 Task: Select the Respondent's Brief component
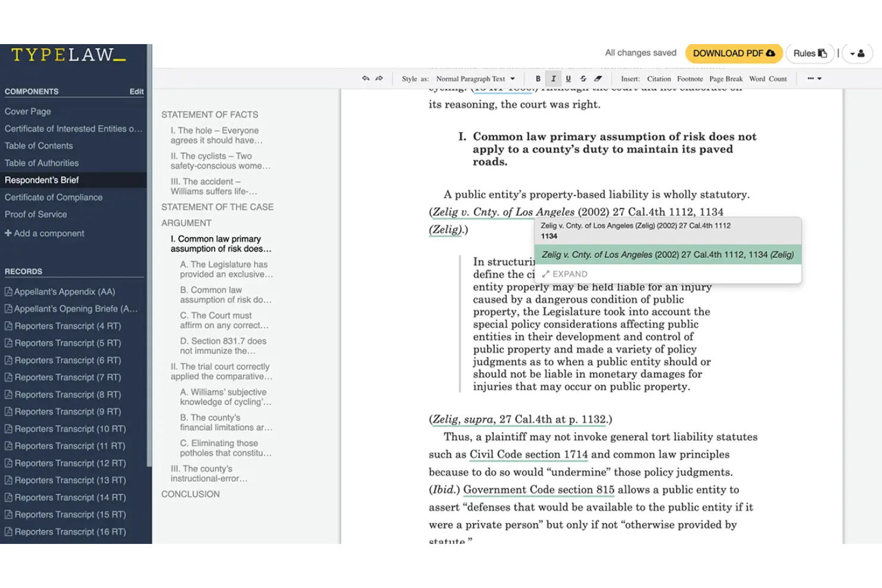pos(73,180)
